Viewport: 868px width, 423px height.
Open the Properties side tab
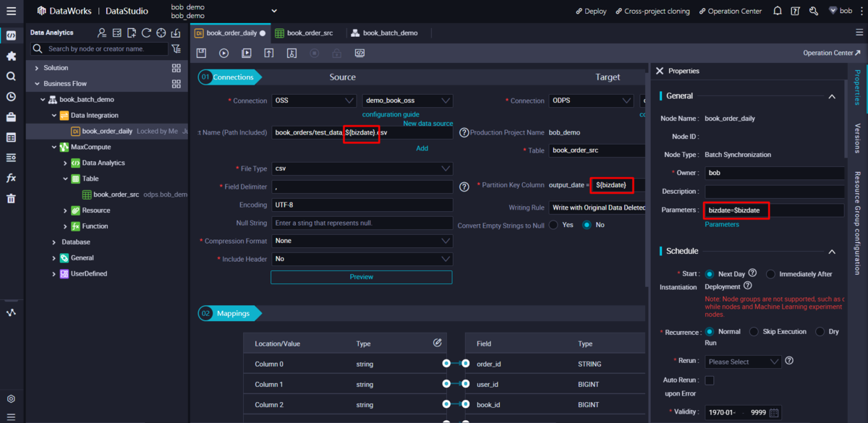[857, 88]
